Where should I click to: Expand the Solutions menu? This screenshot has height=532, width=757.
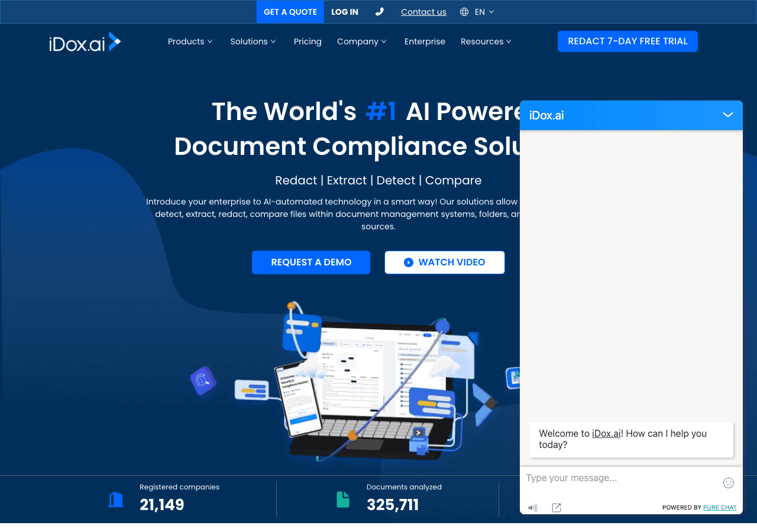pyautogui.click(x=253, y=41)
